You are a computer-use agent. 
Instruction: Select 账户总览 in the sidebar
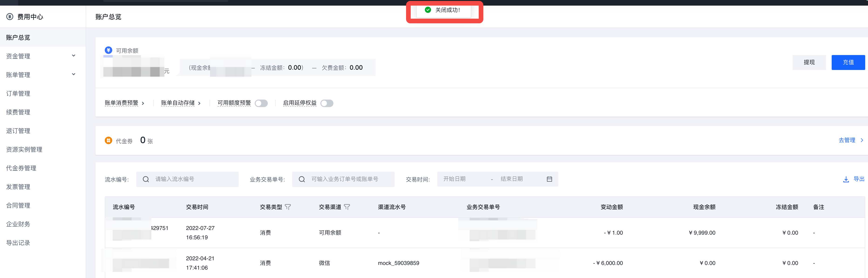tap(43, 37)
